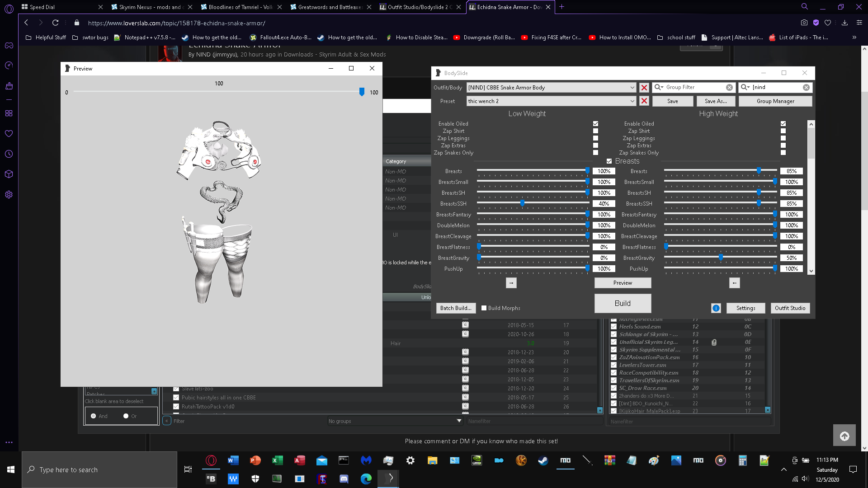Select the 'And' filter radio button
This screenshot has width=868, height=488.
(x=93, y=416)
